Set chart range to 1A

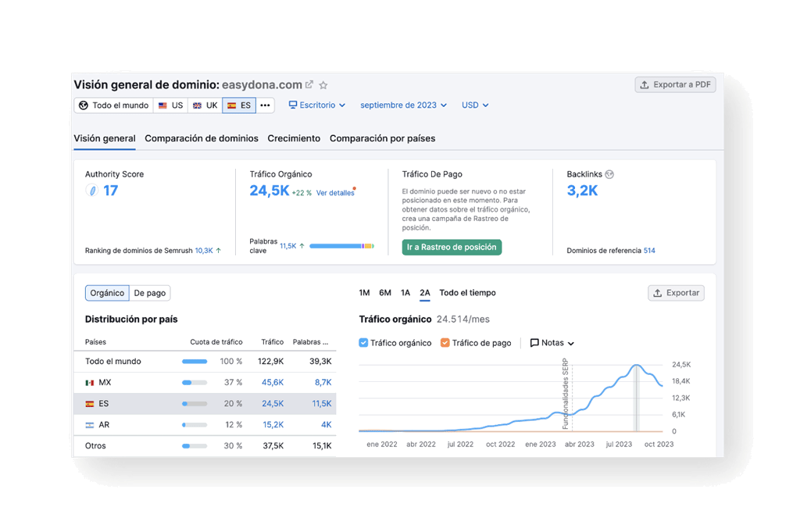pyautogui.click(x=405, y=293)
